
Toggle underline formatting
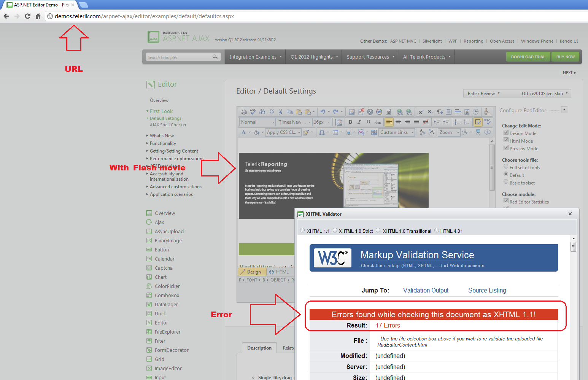click(369, 122)
